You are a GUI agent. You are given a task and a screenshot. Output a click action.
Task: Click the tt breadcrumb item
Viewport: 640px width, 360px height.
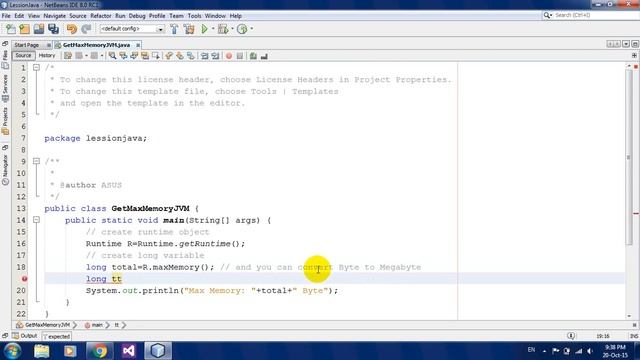pos(116,325)
